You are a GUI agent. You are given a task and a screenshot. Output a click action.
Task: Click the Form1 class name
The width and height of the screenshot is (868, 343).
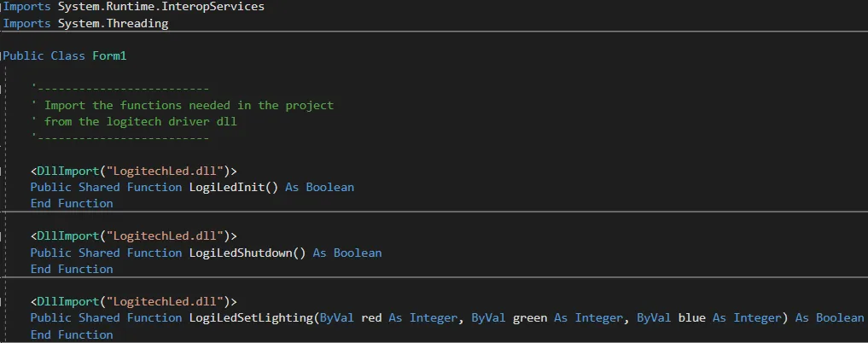(x=109, y=55)
